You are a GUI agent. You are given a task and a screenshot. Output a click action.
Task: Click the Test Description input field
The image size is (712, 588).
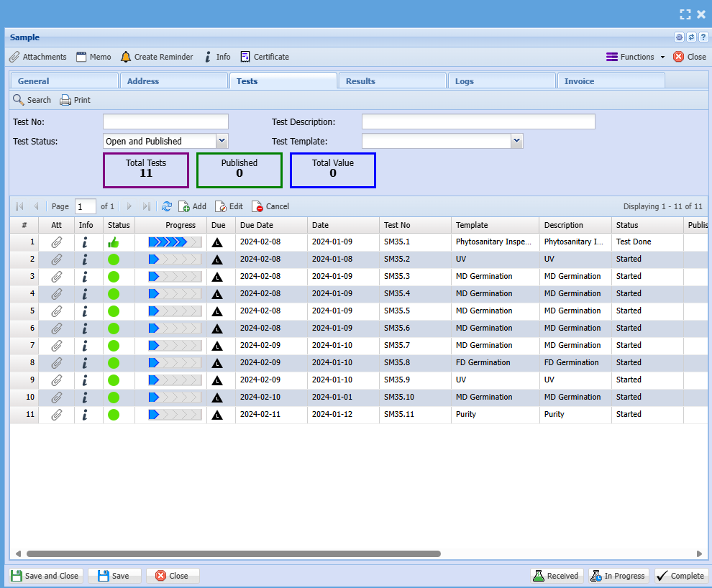pos(478,122)
